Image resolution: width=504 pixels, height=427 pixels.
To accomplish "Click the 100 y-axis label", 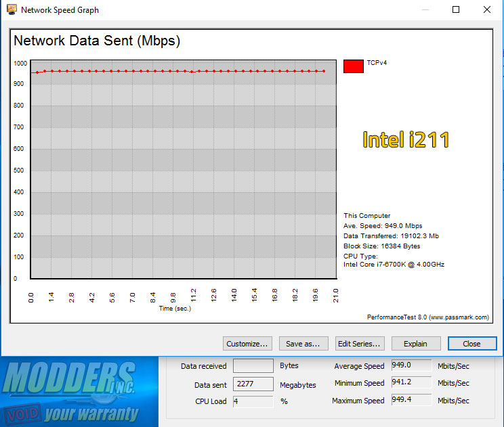I will point(19,257).
